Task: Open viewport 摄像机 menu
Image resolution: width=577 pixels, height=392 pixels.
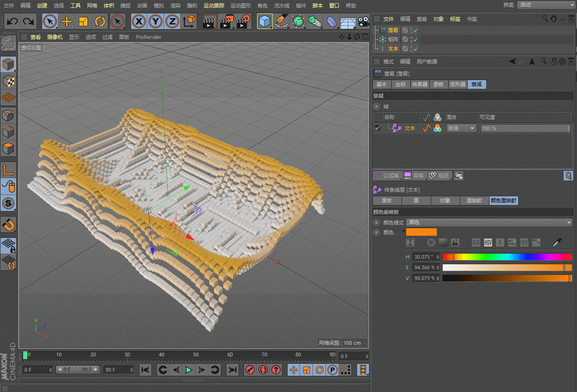Action: (55, 37)
